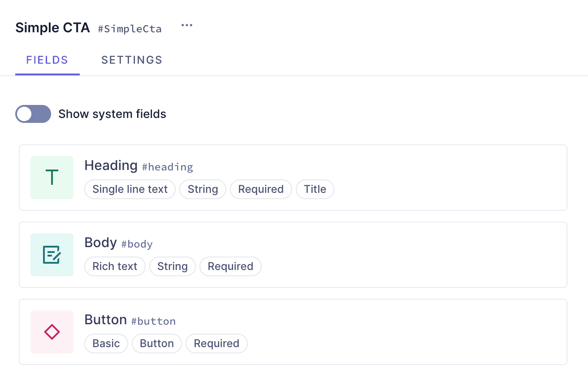Click the Title tag on Heading field
Image resolution: width=588 pixels, height=383 pixels.
pos(315,189)
